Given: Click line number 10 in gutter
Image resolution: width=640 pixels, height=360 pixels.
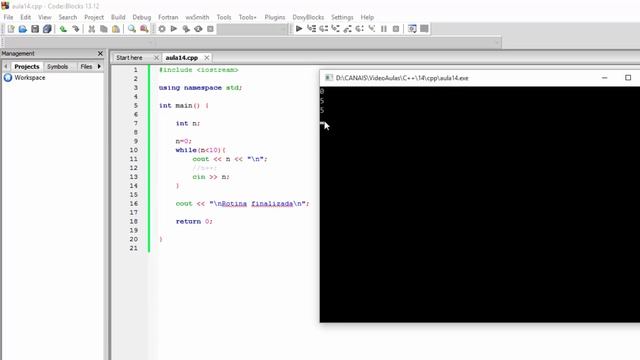Looking at the screenshot, I should (134, 150).
